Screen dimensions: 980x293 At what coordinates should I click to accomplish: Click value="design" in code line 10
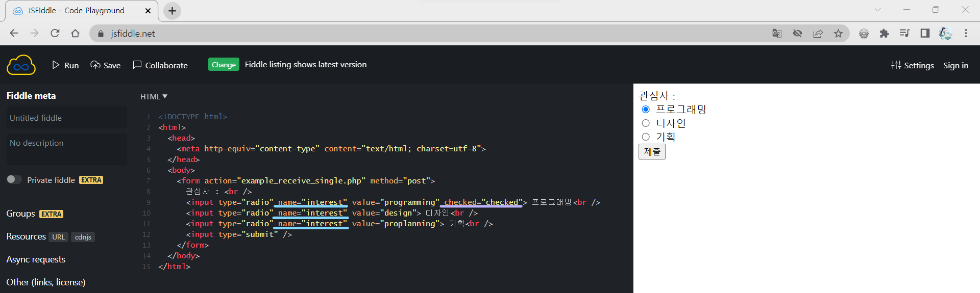point(384,213)
